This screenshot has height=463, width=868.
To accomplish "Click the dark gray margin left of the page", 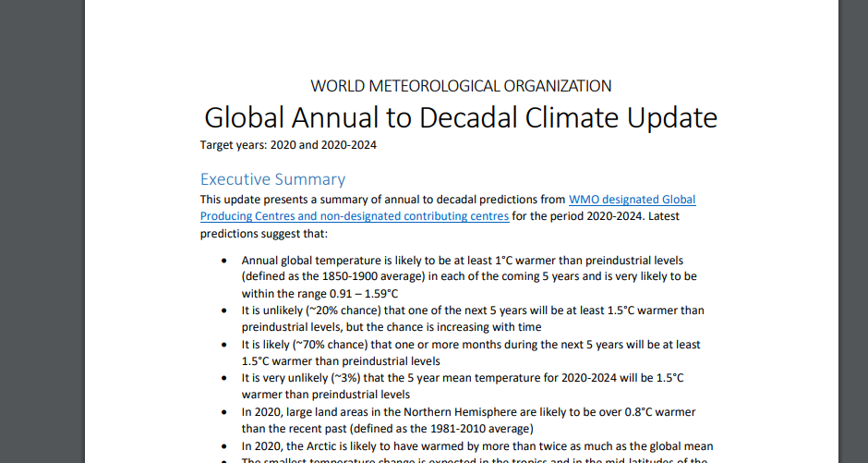I will (x=42, y=231).
